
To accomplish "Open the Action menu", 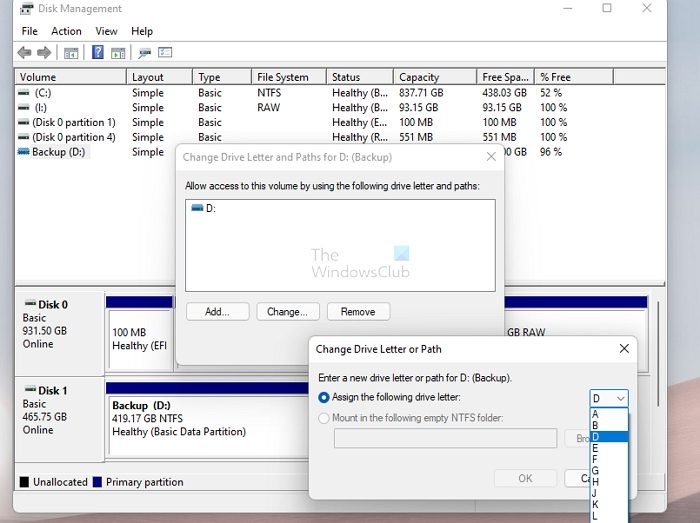I will tap(66, 31).
